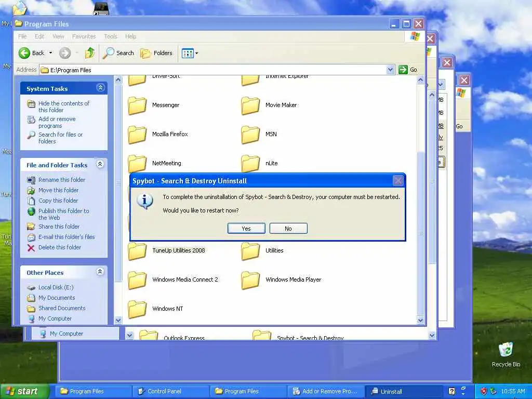This screenshot has height=399, width=532.
Task: Click Yes to restart now
Action: point(246,229)
